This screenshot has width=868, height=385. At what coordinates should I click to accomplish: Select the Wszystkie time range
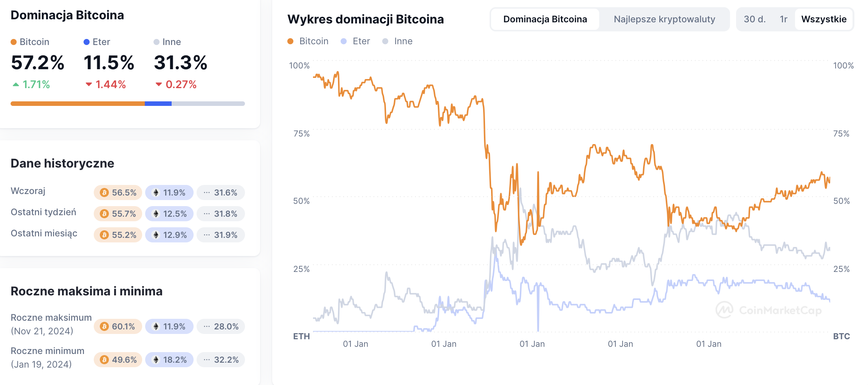click(x=824, y=19)
